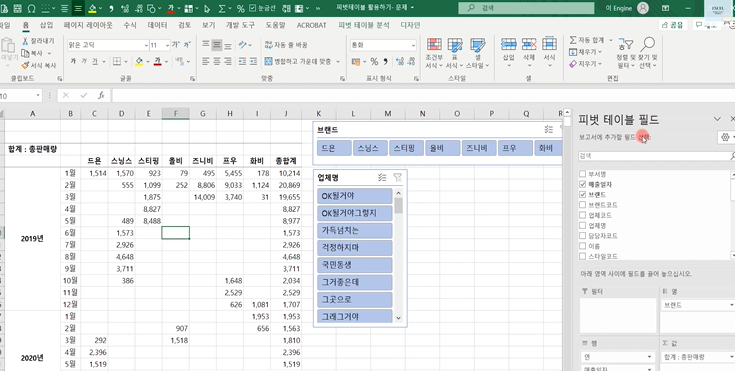Open the font name dropdown (맑은 고딕)
This screenshot has height=371, width=735.
[x=146, y=45]
